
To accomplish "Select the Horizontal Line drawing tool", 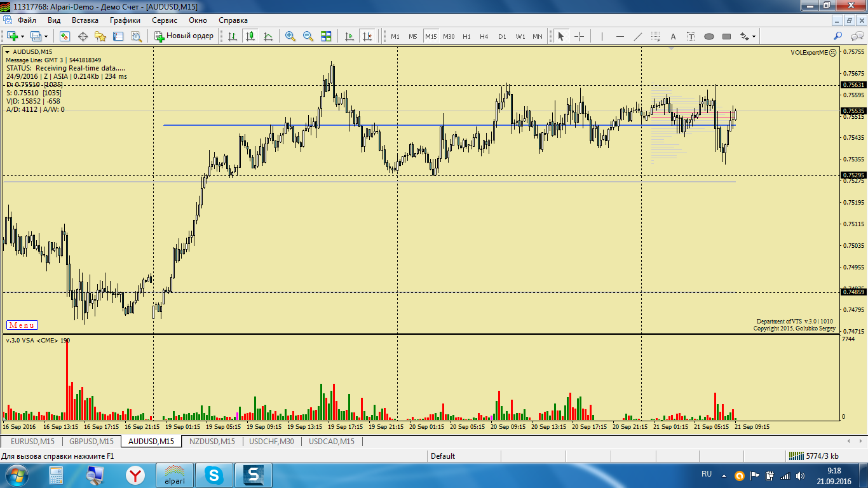I will pyautogui.click(x=620, y=36).
